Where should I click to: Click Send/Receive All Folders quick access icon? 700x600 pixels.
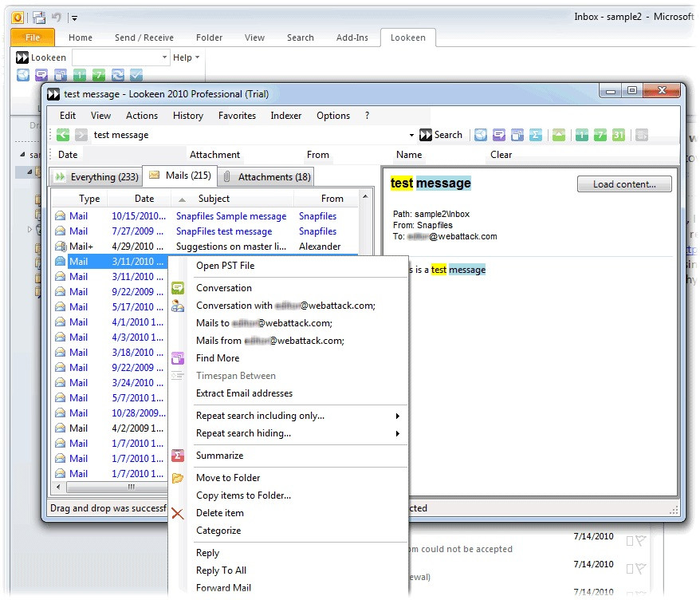click(39, 18)
